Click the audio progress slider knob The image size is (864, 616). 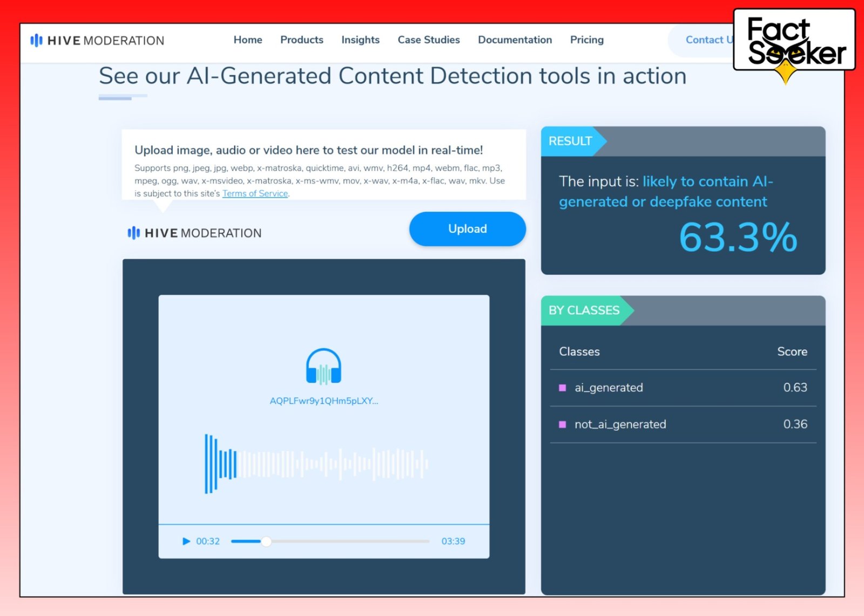[x=266, y=541]
